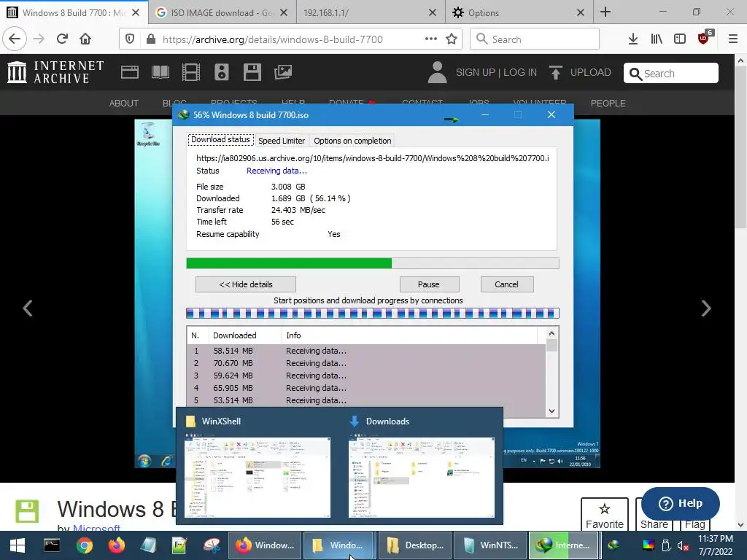Click the green download progress bar

click(373, 263)
